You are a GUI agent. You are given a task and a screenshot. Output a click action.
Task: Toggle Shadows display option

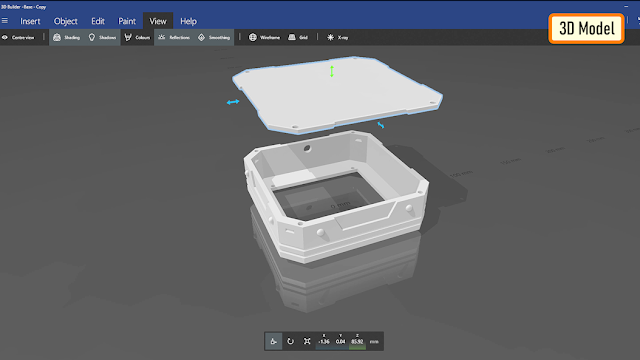point(102,38)
